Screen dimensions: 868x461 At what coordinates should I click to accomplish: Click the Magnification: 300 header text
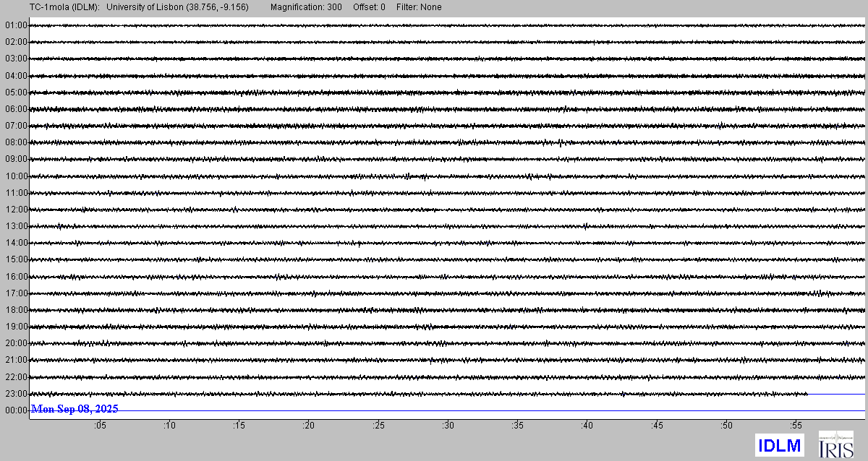click(x=306, y=7)
